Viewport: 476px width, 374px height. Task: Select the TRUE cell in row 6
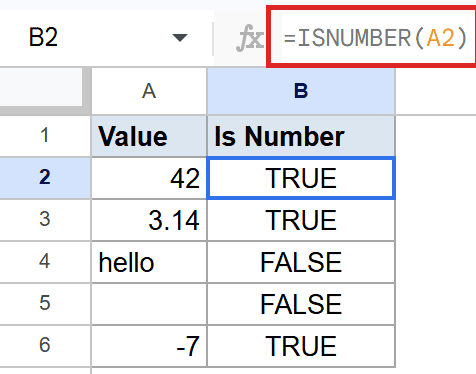(301, 346)
